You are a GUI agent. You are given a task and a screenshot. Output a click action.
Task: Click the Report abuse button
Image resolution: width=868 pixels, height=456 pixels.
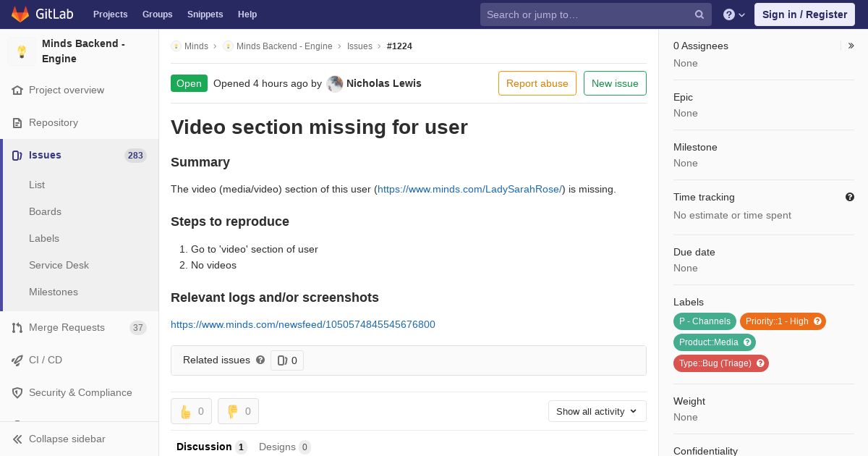tap(537, 83)
